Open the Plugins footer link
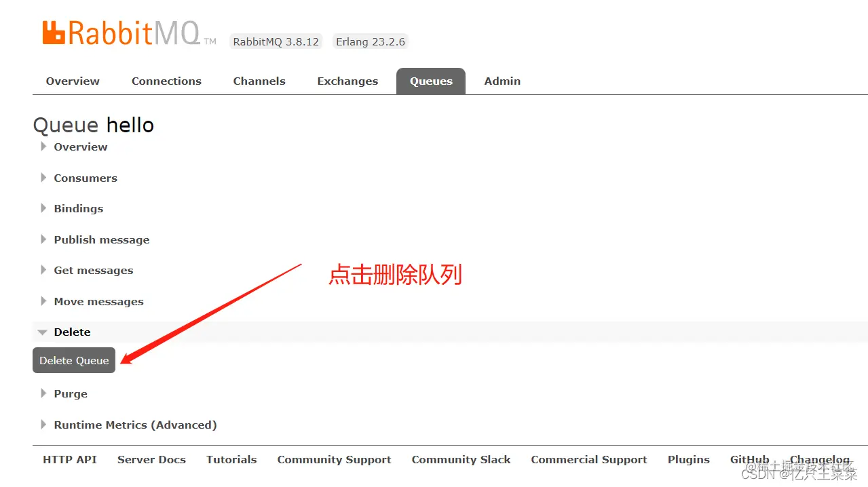This screenshot has height=487, width=868. [x=688, y=459]
